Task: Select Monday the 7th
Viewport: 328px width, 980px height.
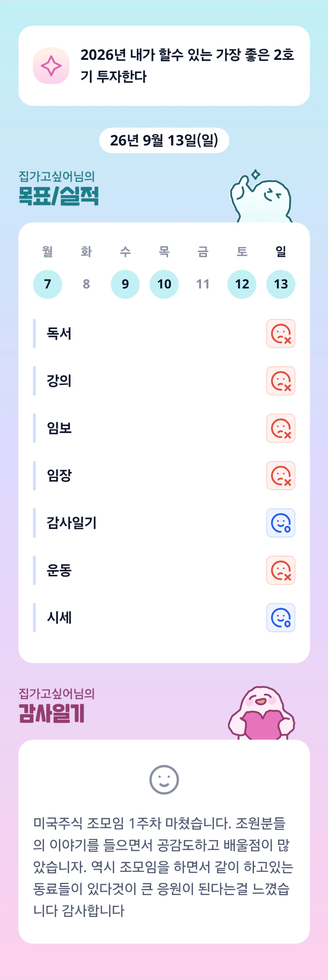Action: [x=48, y=284]
